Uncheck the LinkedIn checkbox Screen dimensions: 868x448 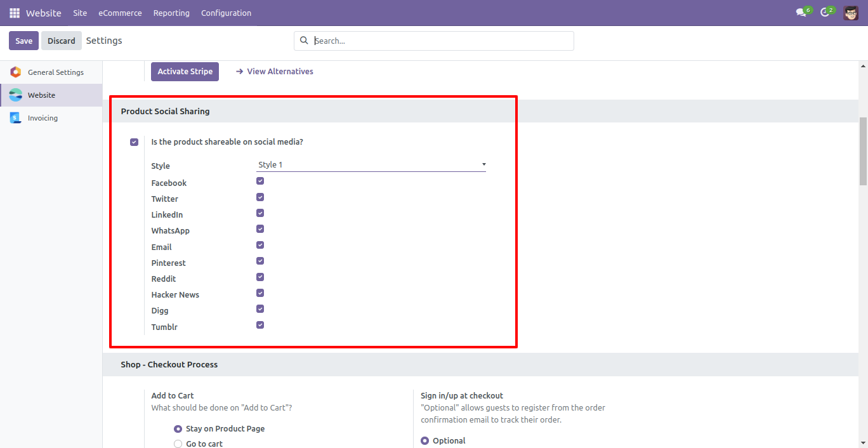coord(260,213)
